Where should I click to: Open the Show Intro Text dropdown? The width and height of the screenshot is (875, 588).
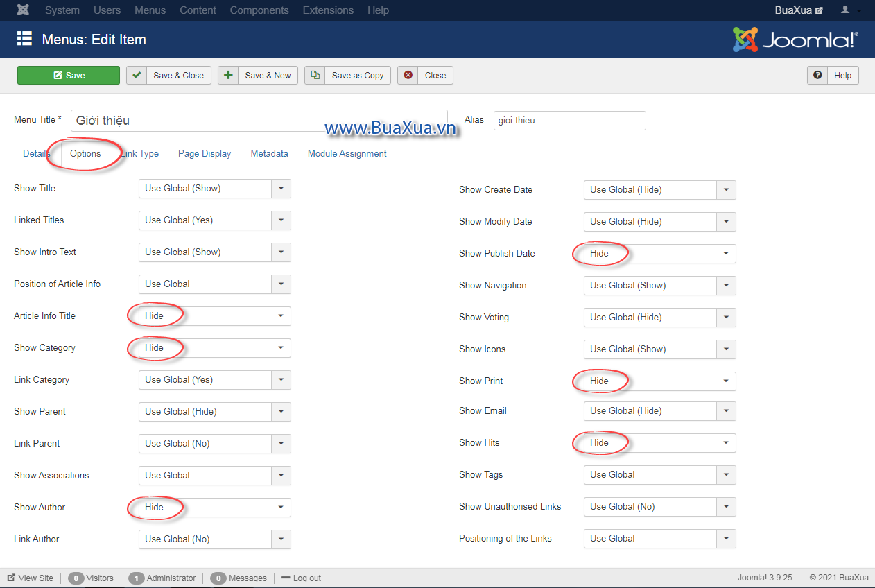pos(215,252)
